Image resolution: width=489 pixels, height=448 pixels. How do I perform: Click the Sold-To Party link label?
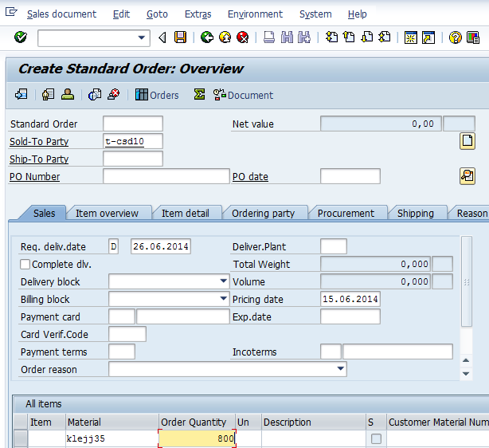(39, 141)
